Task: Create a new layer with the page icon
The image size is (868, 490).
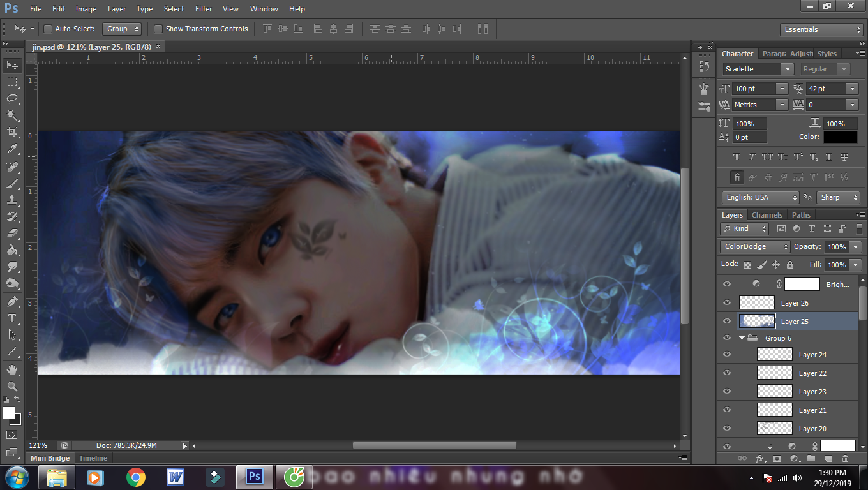Action: 828,459
